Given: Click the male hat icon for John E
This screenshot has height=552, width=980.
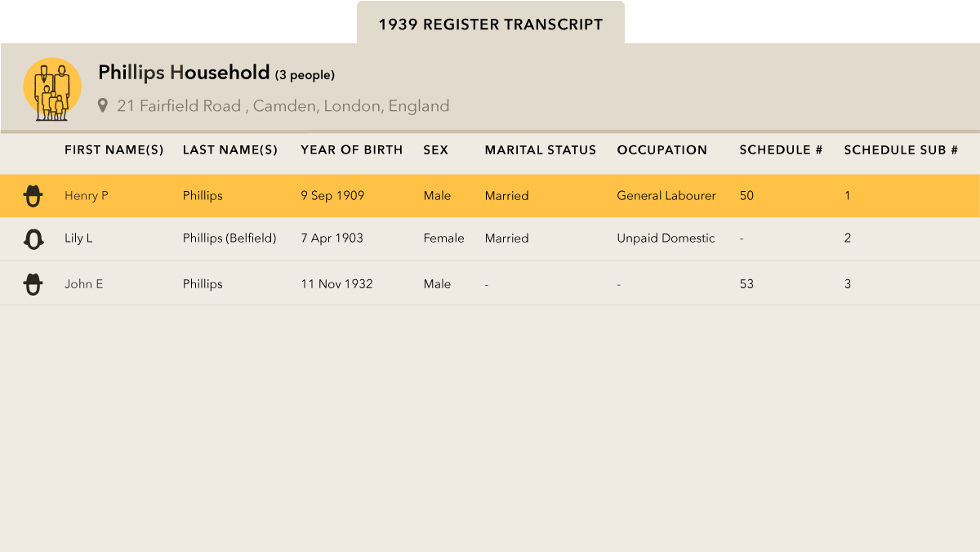Looking at the screenshot, I should (x=33, y=284).
